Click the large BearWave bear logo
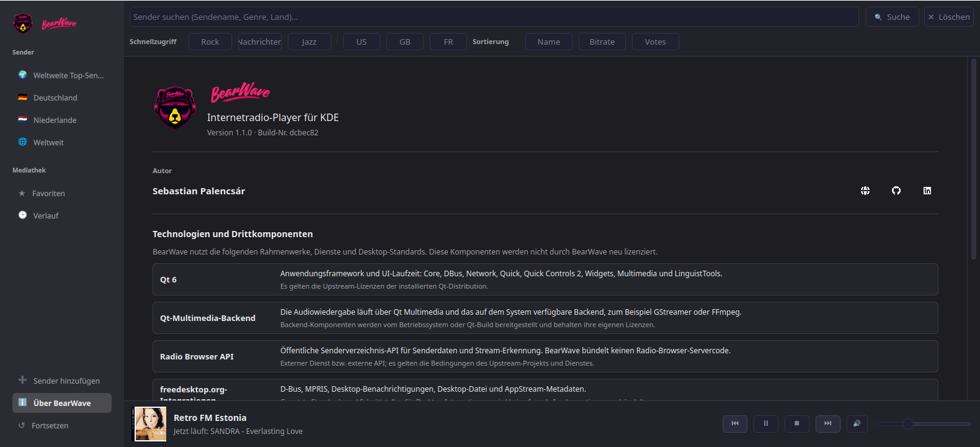This screenshot has width=980, height=447. [x=175, y=107]
